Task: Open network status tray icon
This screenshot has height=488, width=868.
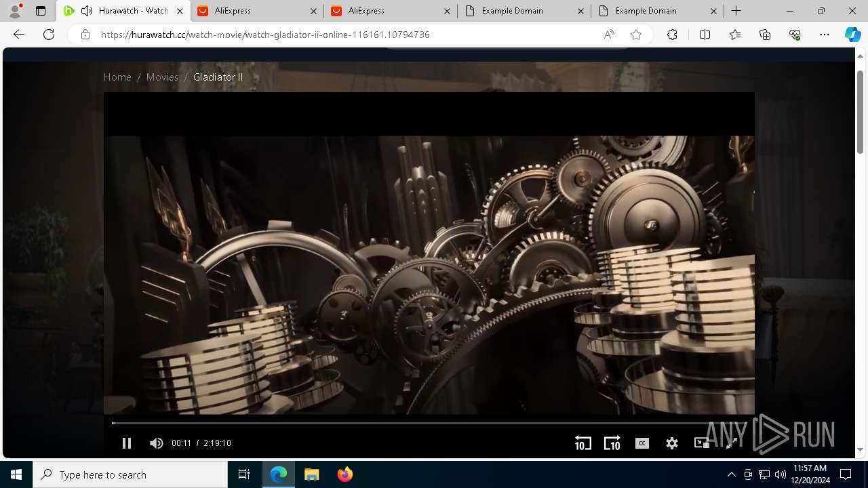Action: (764, 474)
